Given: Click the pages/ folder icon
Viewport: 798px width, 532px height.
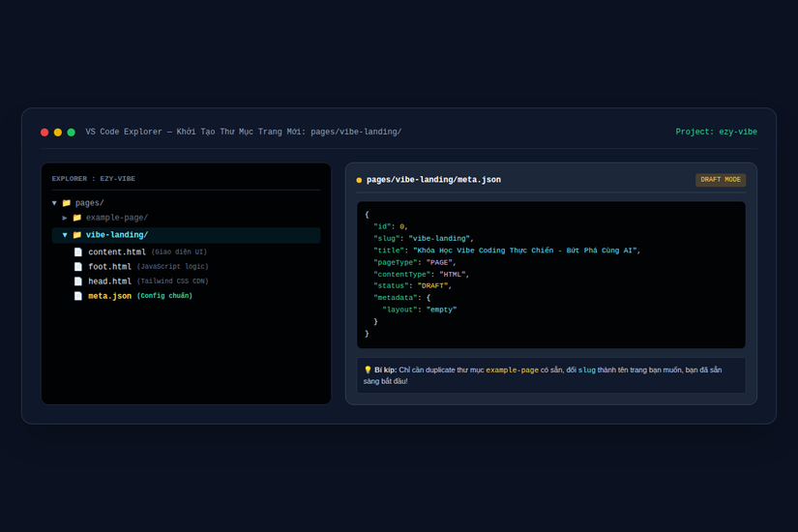Looking at the screenshot, I should click(66, 203).
